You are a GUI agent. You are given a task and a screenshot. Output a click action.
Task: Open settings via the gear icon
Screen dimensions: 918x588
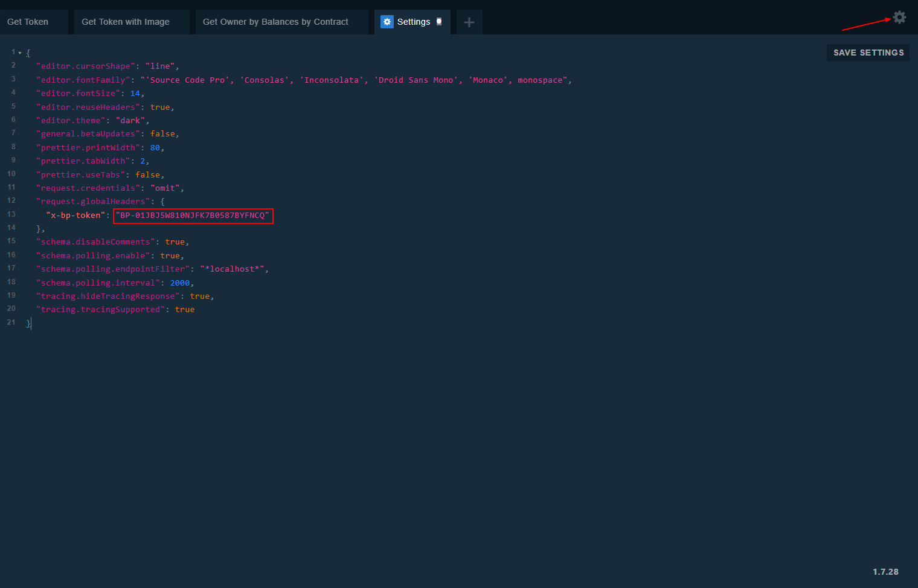(x=899, y=18)
